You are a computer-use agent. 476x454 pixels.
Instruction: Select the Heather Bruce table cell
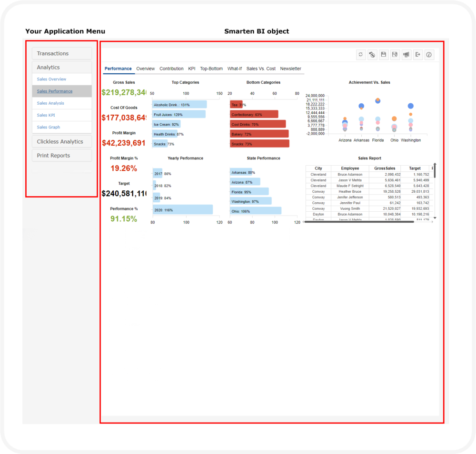point(350,191)
